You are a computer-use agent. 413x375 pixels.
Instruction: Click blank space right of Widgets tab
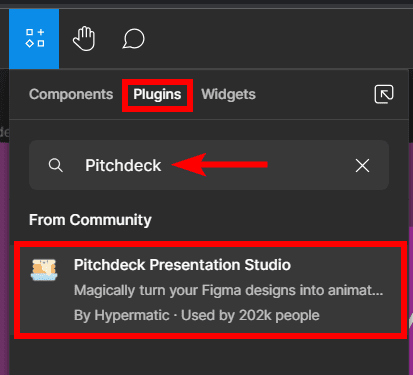tap(313, 94)
